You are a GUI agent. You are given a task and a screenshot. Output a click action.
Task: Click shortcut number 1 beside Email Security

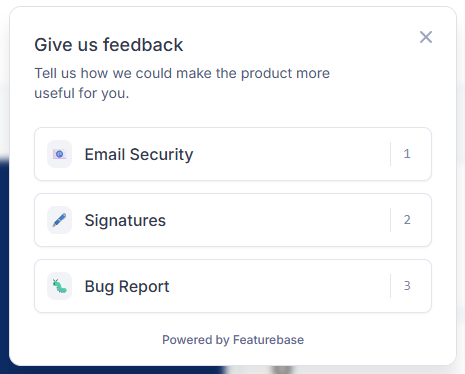pos(407,154)
